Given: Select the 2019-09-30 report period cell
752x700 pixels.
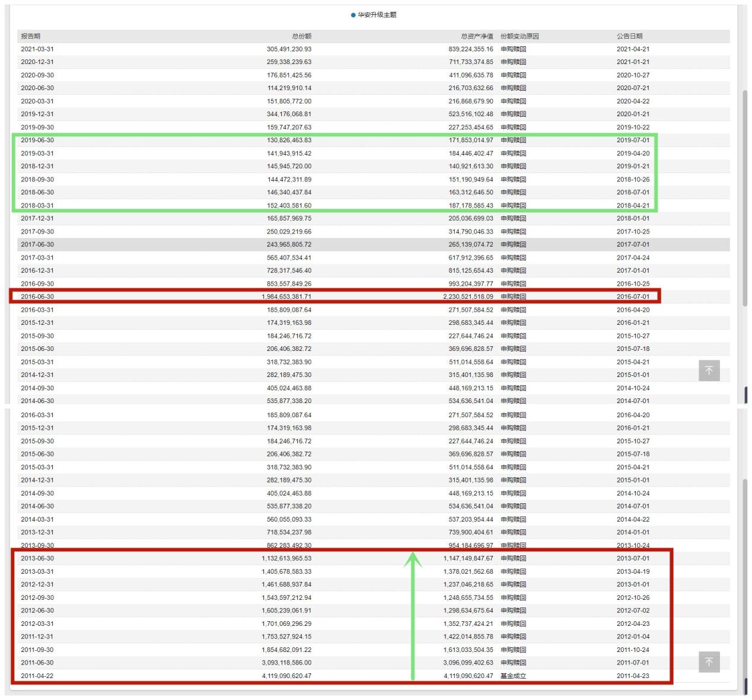Looking at the screenshot, I should click(37, 127).
